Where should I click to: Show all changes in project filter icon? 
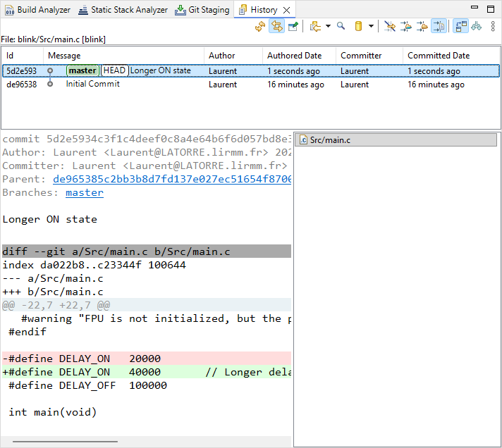[x=406, y=27]
